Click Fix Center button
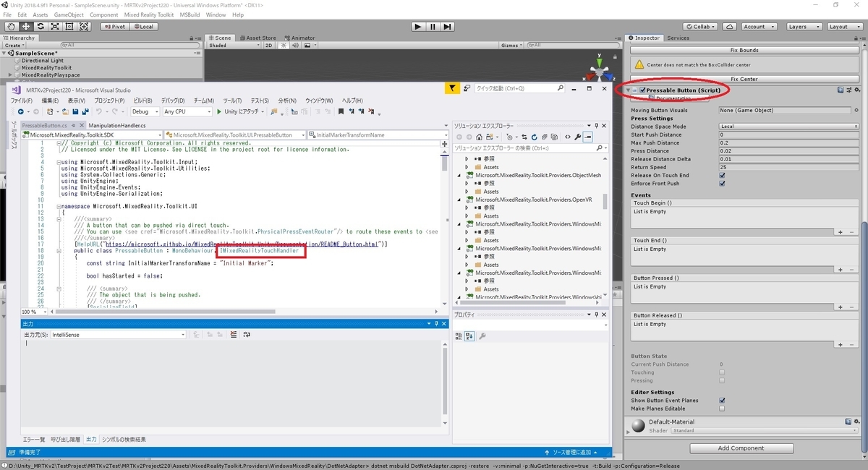 point(744,79)
